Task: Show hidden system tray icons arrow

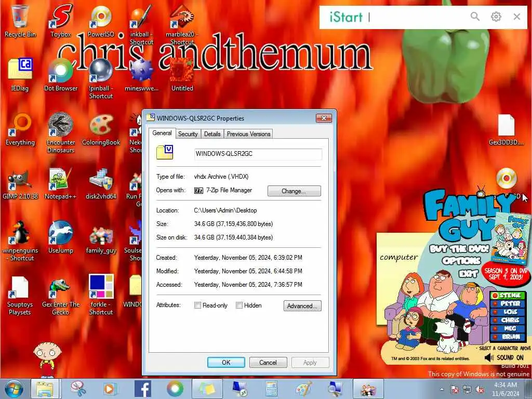Action: 442,389
